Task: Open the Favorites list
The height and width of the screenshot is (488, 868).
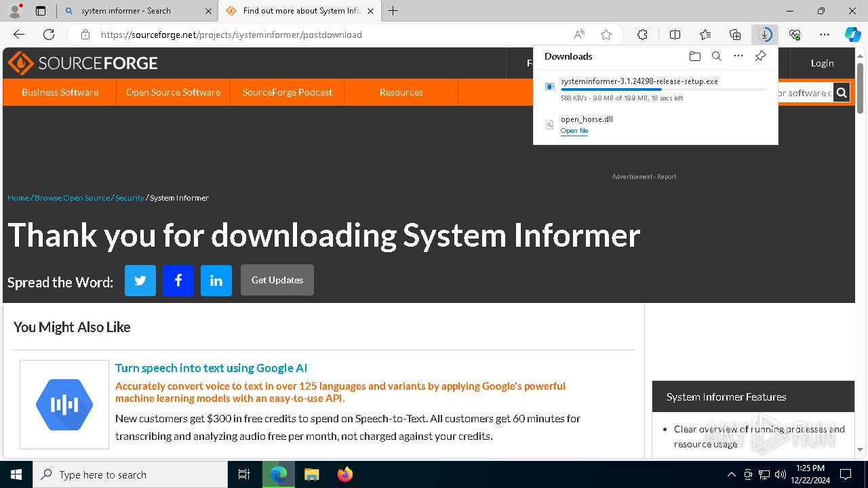Action: tap(705, 35)
